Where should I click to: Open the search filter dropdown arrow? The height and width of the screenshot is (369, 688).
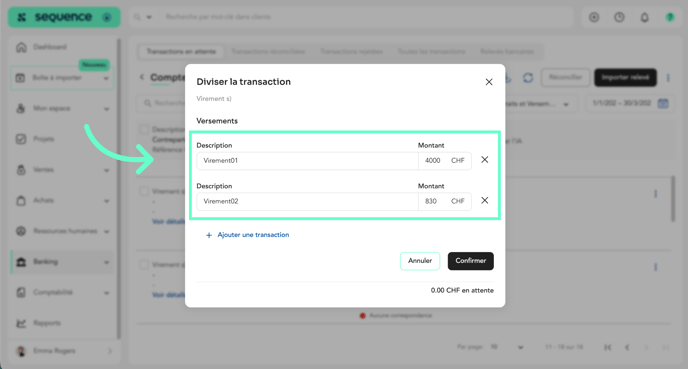point(149,17)
